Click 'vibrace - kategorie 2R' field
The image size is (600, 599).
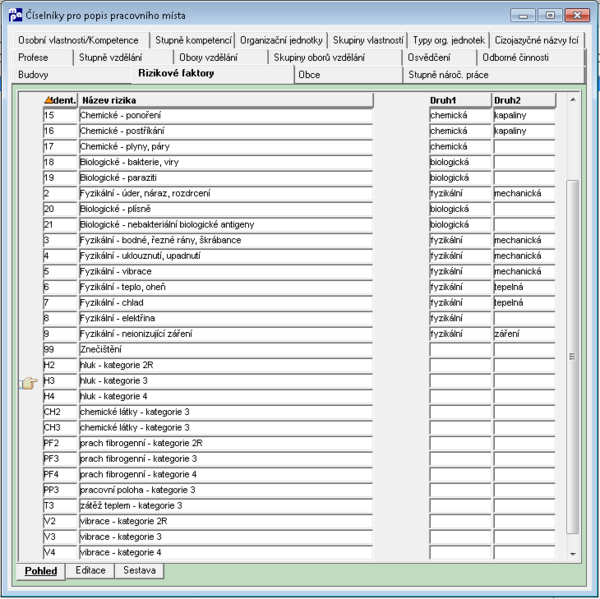pyautogui.click(x=226, y=521)
